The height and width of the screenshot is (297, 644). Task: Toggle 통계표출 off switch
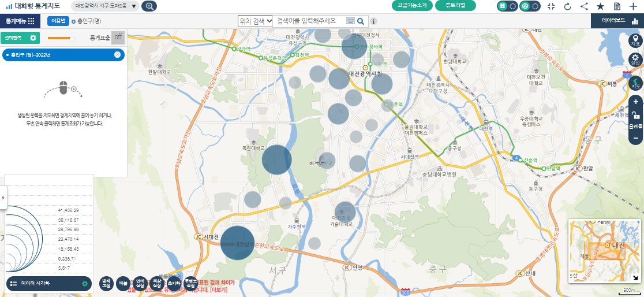pos(118,38)
